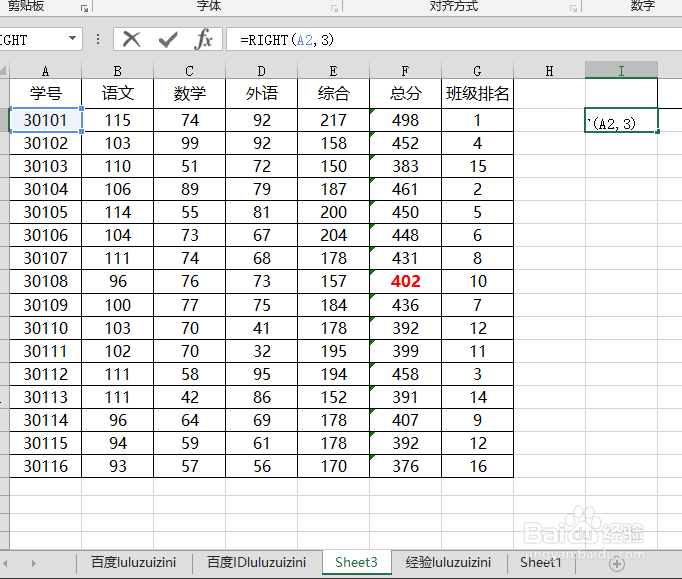Open the Name Box dropdown arrow
Viewport: 682px width, 579px height.
tap(73, 38)
